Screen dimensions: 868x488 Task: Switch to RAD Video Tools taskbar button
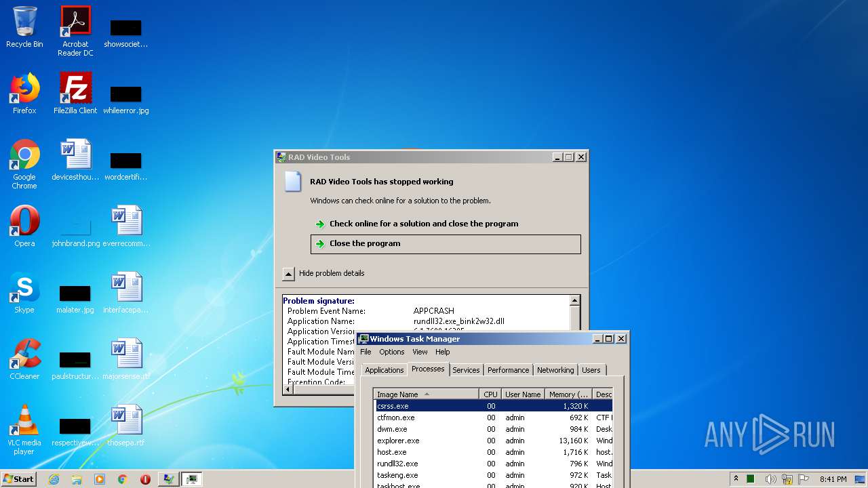point(168,479)
